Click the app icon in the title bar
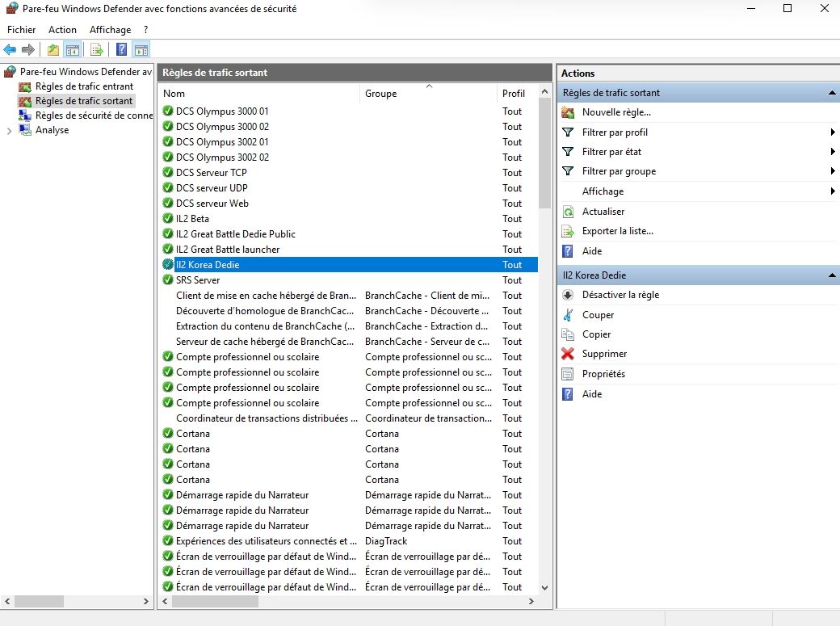840x626 pixels. [12, 8]
